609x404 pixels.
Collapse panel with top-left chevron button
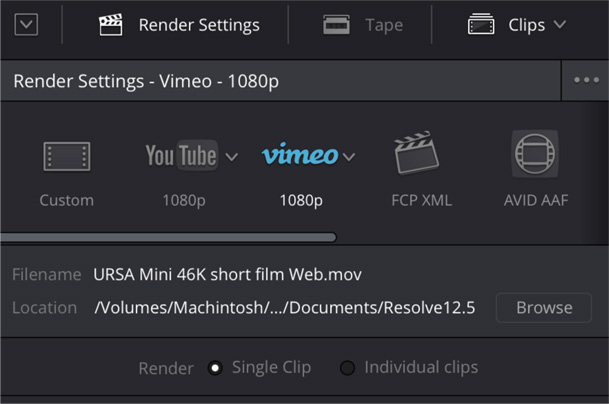coord(26,25)
